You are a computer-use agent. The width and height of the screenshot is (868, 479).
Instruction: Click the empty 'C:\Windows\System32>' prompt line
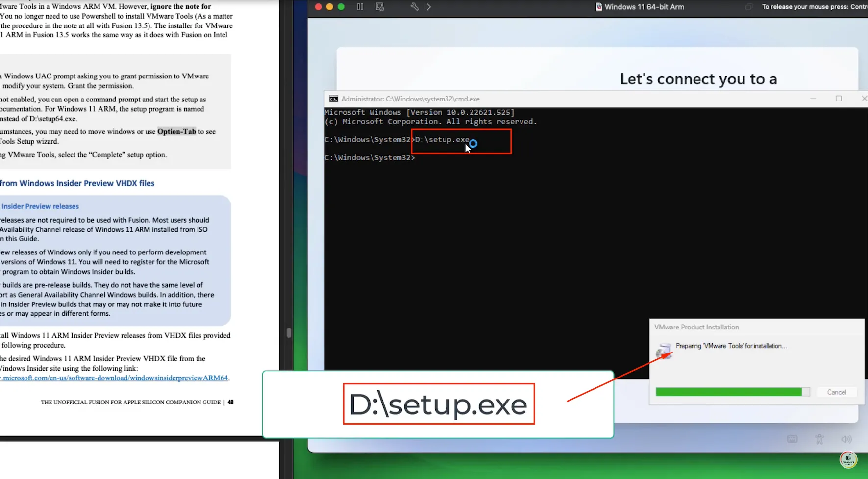(x=370, y=157)
